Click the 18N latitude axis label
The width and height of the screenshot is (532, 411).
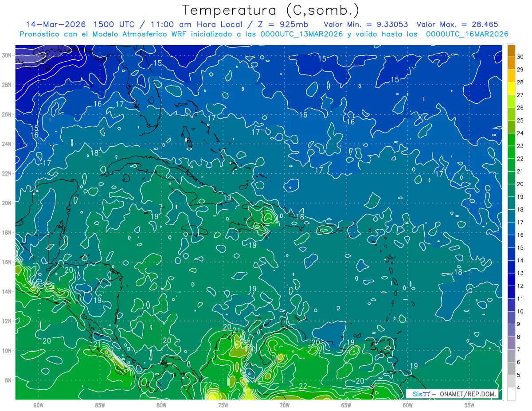[7, 232]
